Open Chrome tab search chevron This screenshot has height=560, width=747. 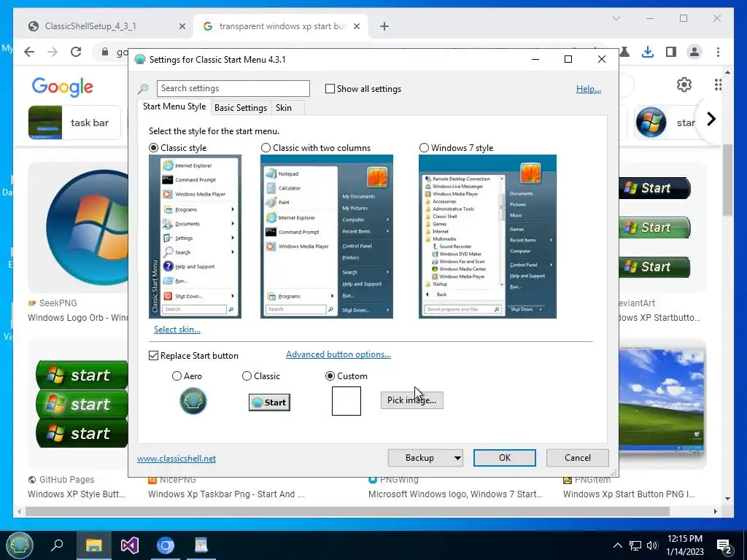(616, 18)
